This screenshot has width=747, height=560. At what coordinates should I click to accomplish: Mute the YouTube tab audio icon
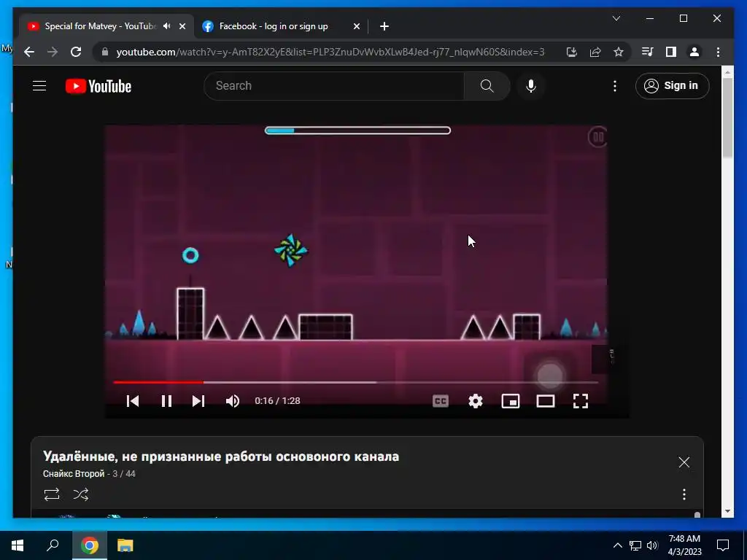click(166, 26)
